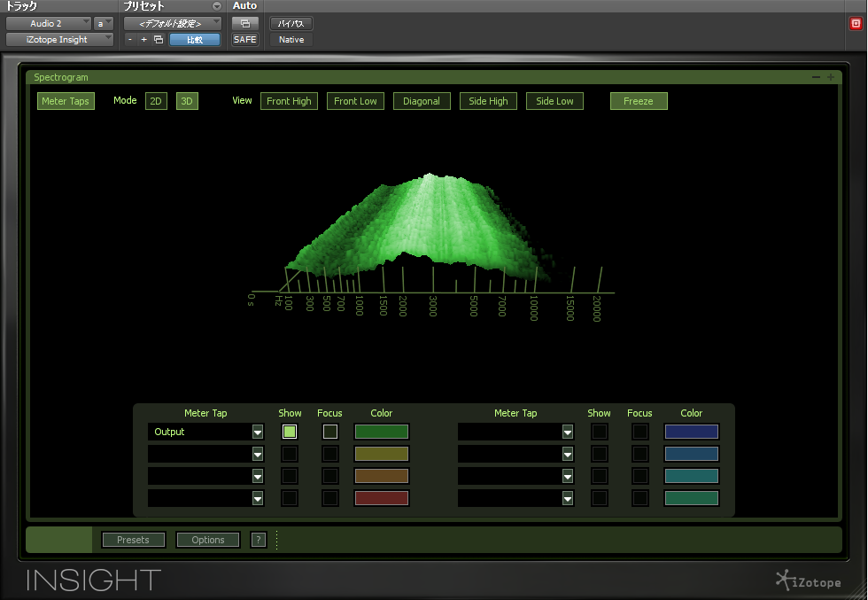The height and width of the screenshot is (600, 868).
Task: Click the Native button
Action: (291, 39)
